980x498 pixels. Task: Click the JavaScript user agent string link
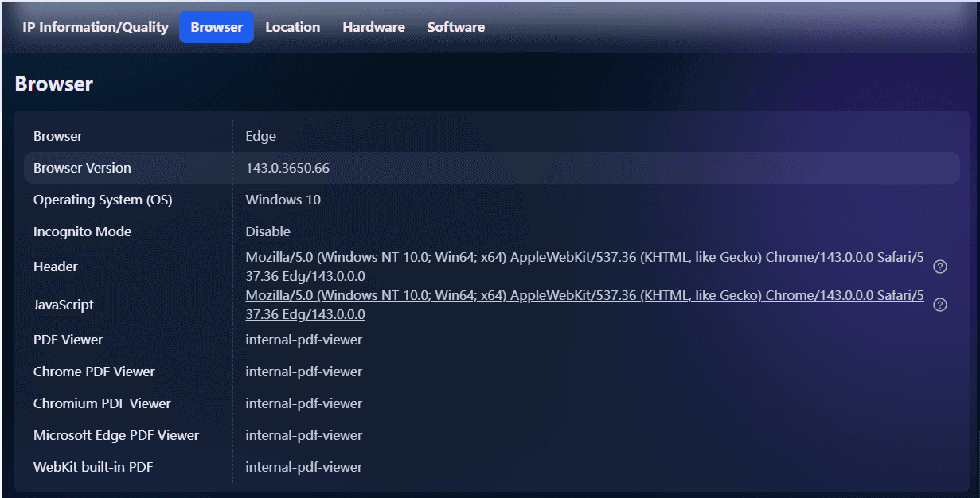pos(584,296)
